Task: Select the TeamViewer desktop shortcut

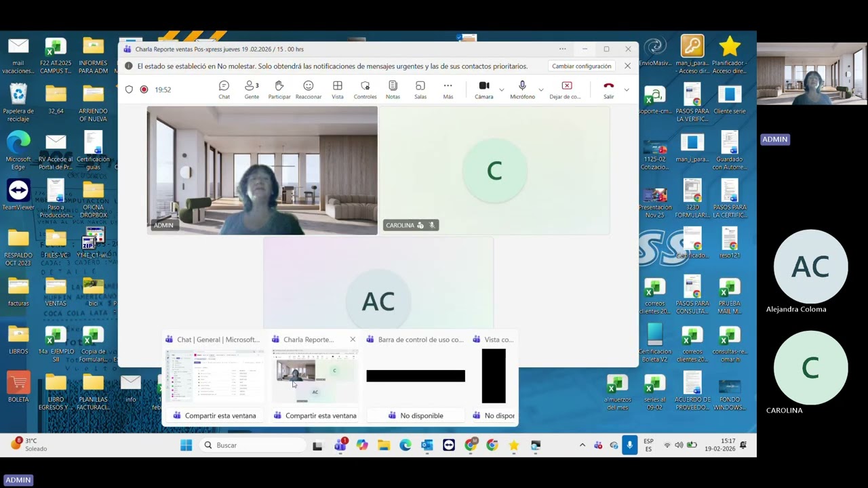Action: tap(18, 195)
